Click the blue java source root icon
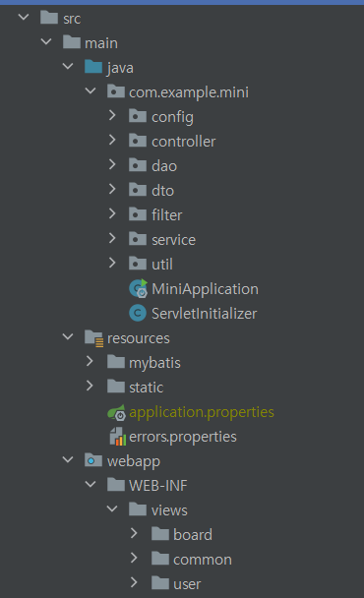 (93, 67)
